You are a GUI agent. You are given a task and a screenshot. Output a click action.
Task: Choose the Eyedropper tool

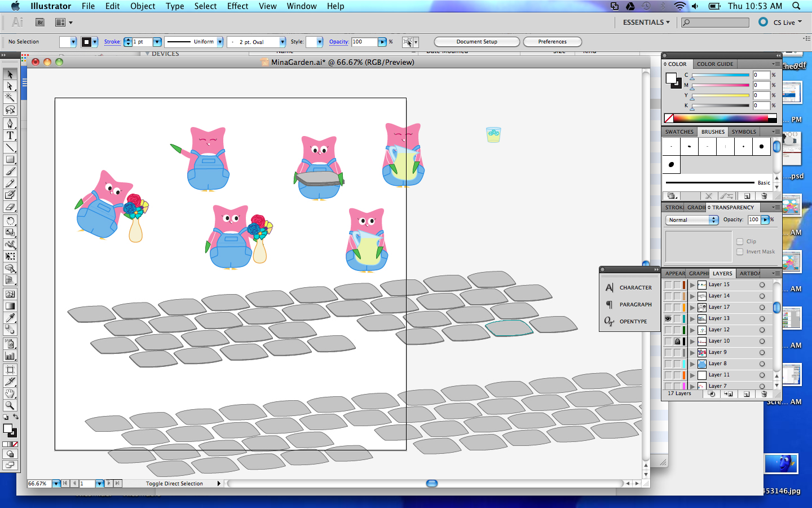(10, 318)
